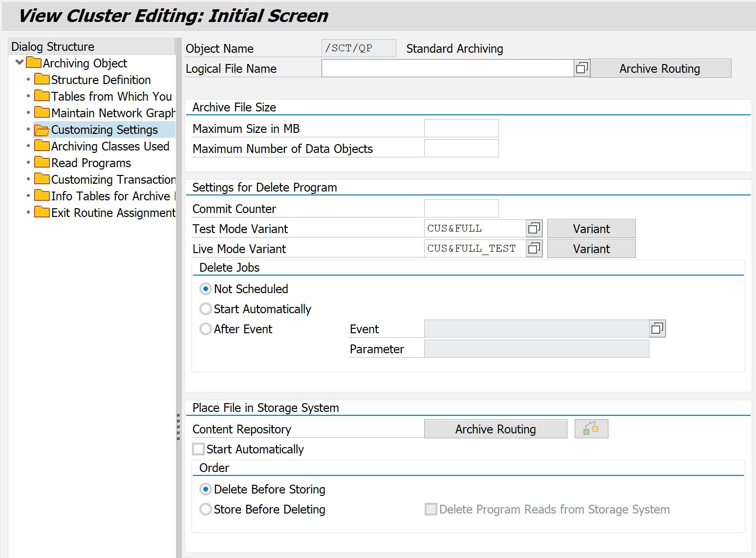756x558 pixels.
Task: Click the Structure Definition folder icon
Action: pos(42,80)
